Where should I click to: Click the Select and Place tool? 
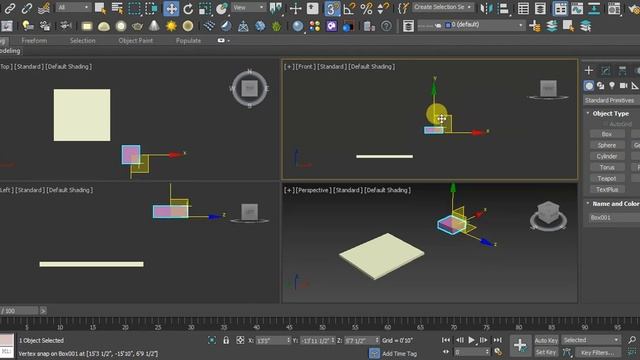(x=222, y=8)
